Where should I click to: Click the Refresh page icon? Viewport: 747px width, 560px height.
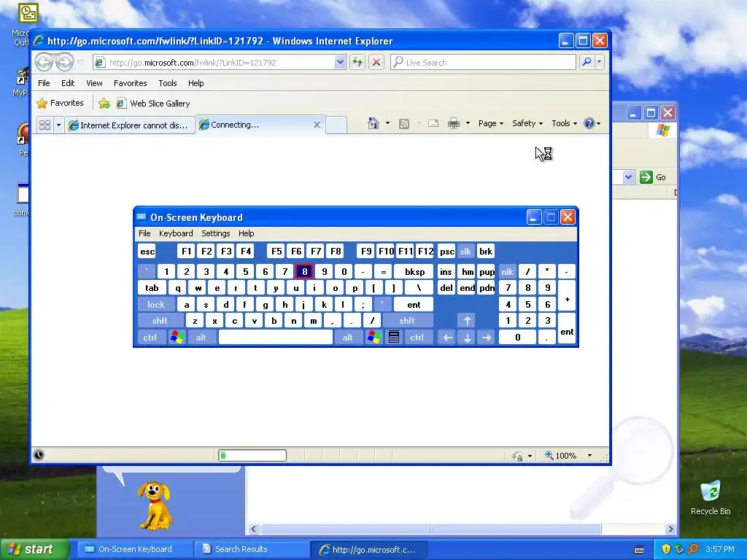coord(357,62)
